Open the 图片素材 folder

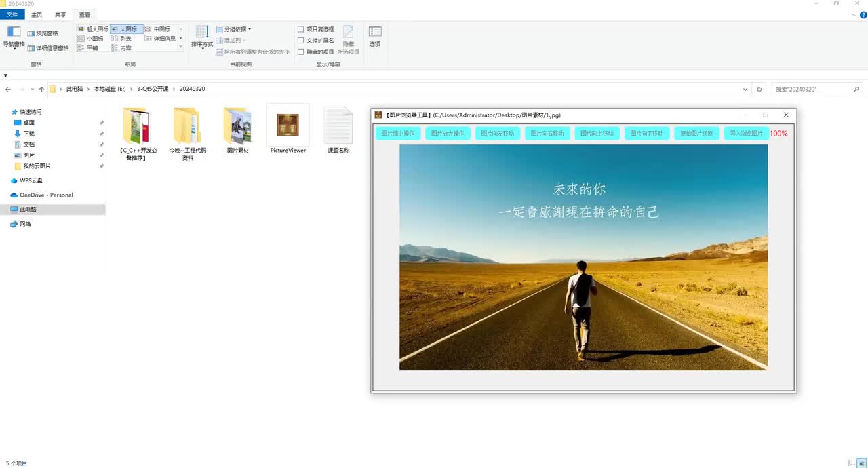(237, 130)
